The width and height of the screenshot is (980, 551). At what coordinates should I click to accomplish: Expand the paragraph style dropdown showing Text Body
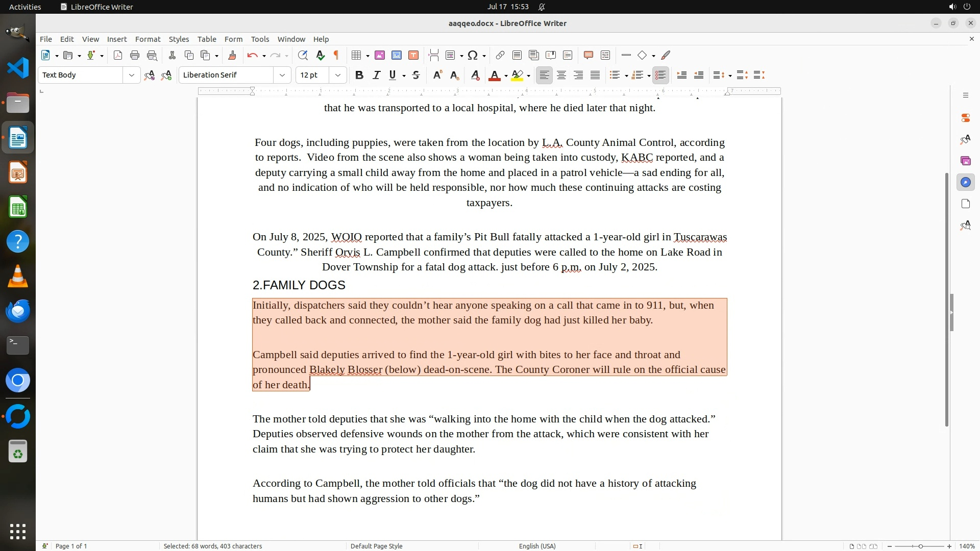(131, 75)
